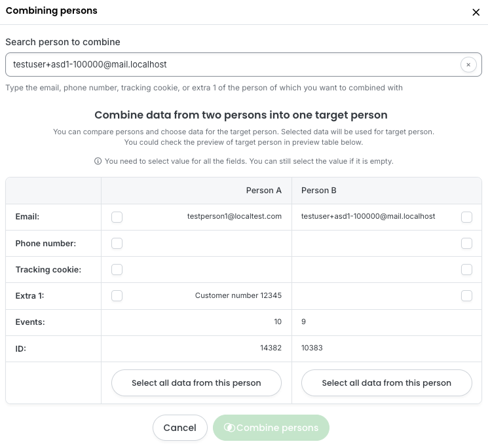Click Person A's ID value 14382
The width and height of the screenshot is (488, 448).
pyautogui.click(x=271, y=348)
